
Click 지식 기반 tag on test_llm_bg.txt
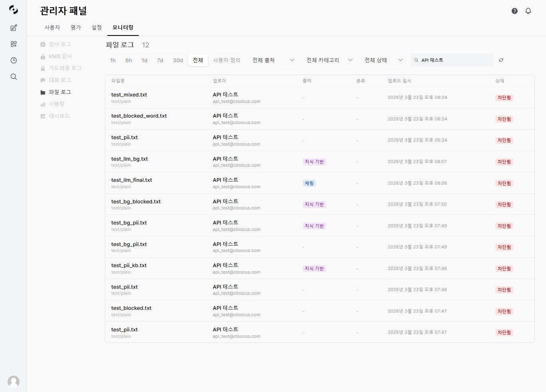(x=314, y=162)
